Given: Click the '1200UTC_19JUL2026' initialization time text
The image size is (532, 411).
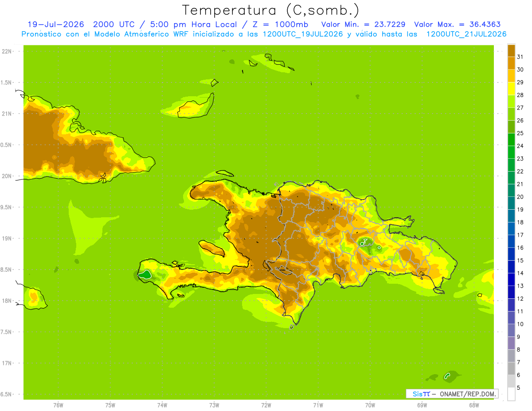Looking at the screenshot, I should coord(303,34).
